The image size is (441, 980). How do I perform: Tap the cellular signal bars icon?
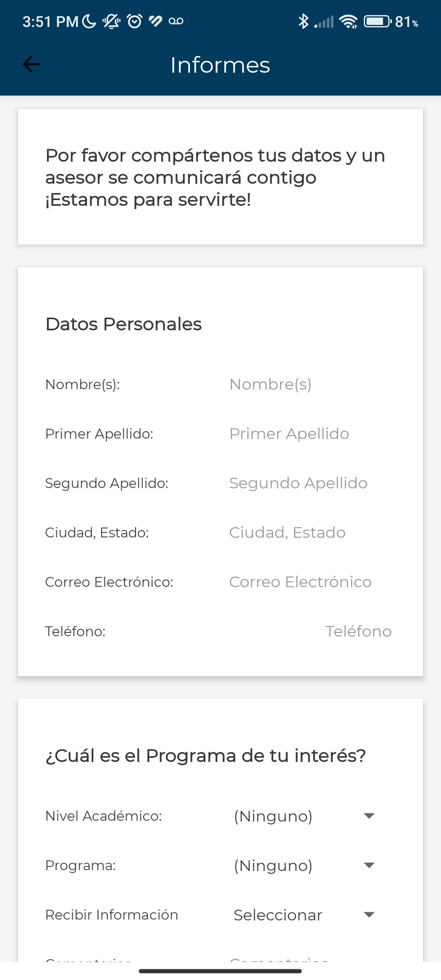[324, 22]
